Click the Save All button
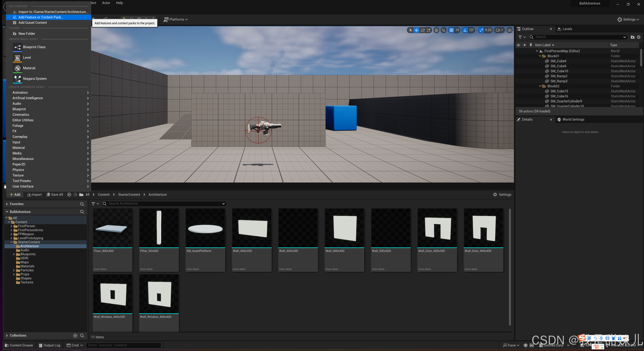Viewport: 644px width, 351px height. (x=55, y=195)
